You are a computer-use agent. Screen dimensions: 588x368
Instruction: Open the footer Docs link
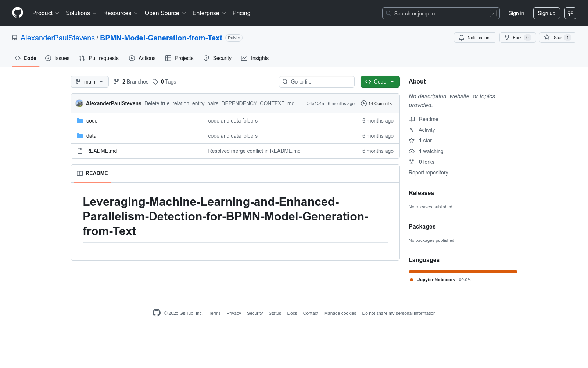coord(292,313)
